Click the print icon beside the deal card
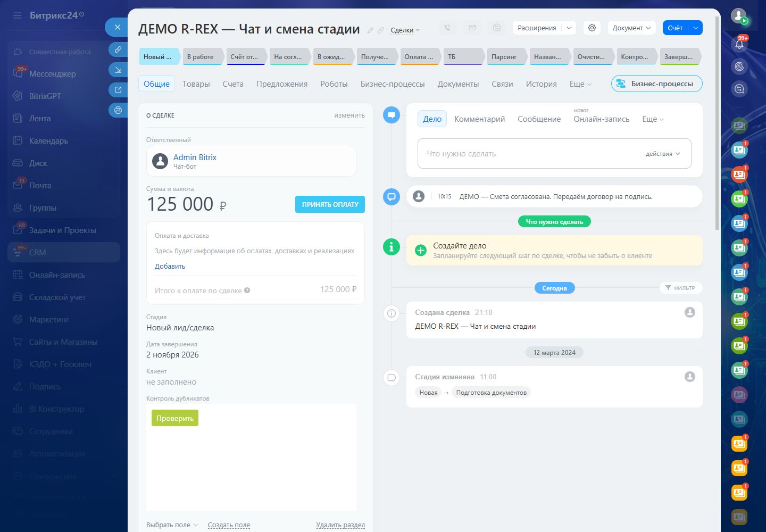The width and height of the screenshot is (766, 532). pos(118,110)
